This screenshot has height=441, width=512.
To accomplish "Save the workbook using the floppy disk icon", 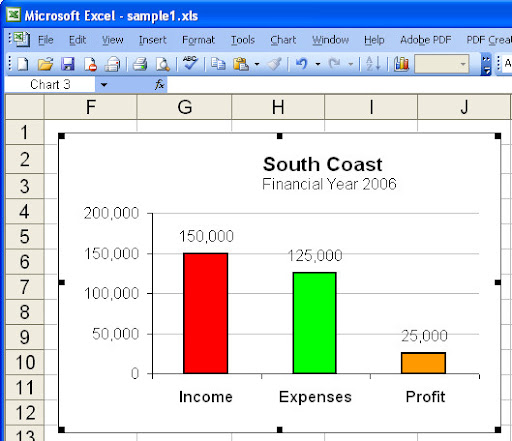I will (x=68, y=64).
